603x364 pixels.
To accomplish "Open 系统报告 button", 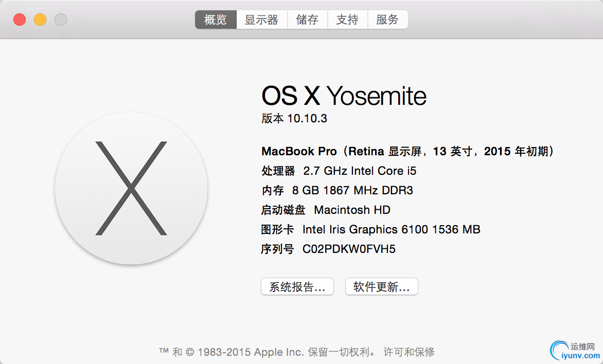I will [x=297, y=286].
